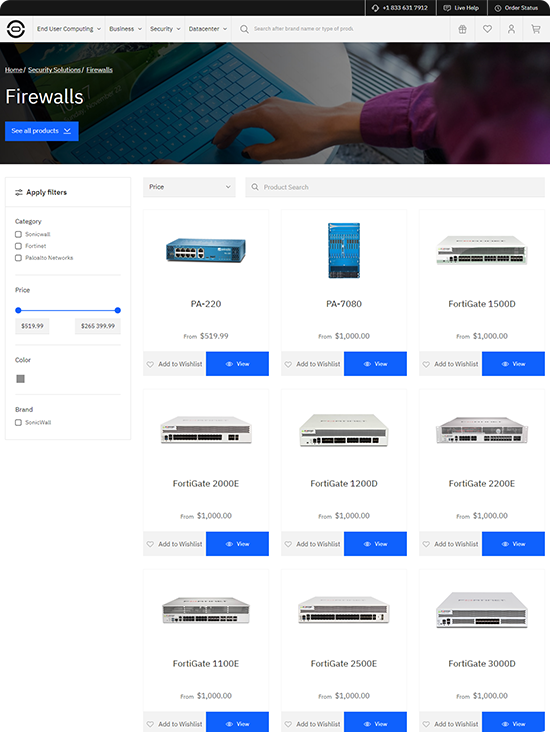This screenshot has width=550, height=732.
Task: Check the Sonicwall category checkbox
Action: pos(18,234)
